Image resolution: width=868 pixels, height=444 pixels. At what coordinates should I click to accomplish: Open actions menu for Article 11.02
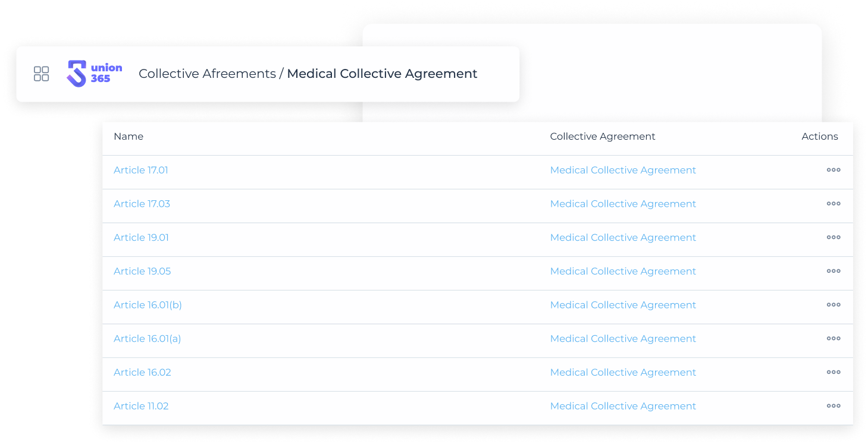833,406
